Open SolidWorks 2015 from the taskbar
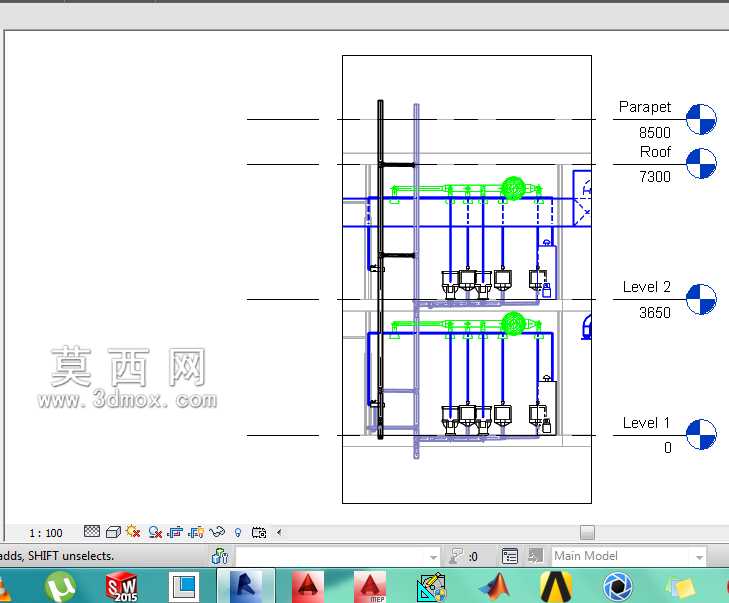 [122, 587]
